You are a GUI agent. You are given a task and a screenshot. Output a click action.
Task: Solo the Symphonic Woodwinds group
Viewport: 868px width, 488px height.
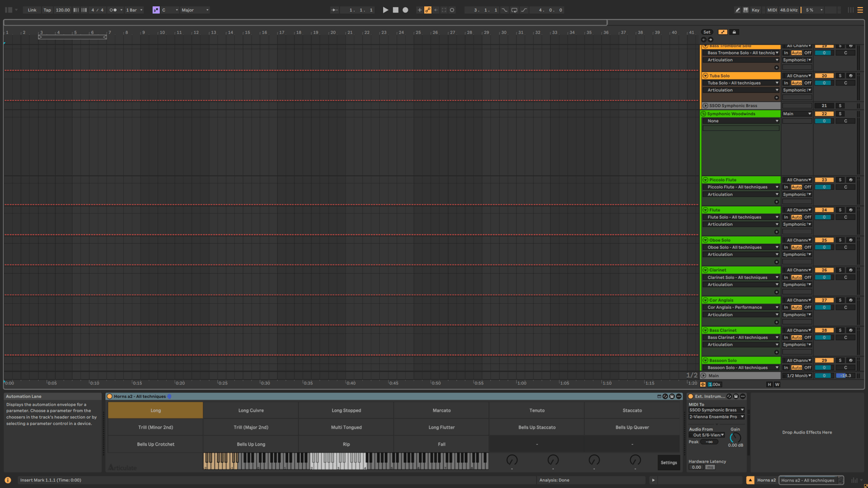click(840, 114)
